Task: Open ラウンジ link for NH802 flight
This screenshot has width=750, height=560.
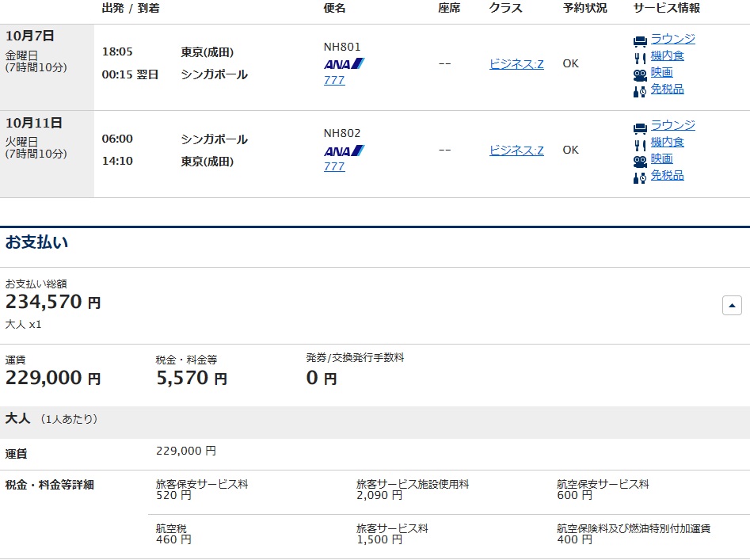Action: pos(673,125)
